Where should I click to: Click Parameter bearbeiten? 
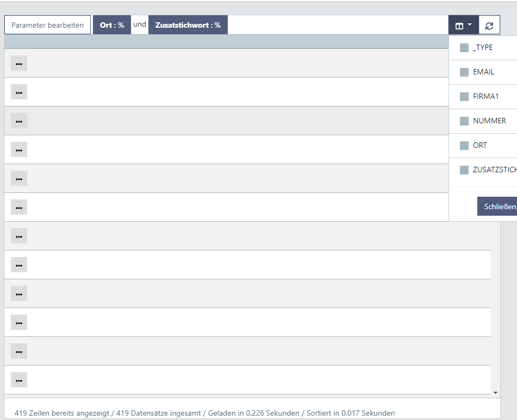coord(47,24)
